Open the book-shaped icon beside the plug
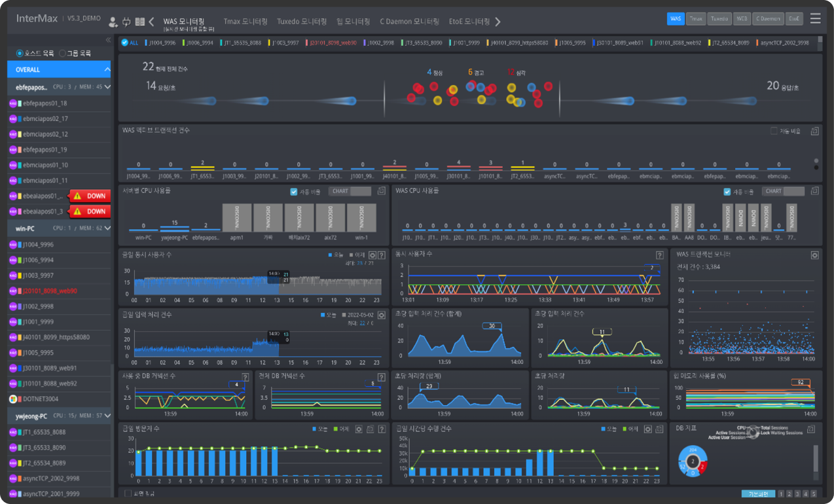This screenshot has height=504, width=834. [x=139, y=22]
